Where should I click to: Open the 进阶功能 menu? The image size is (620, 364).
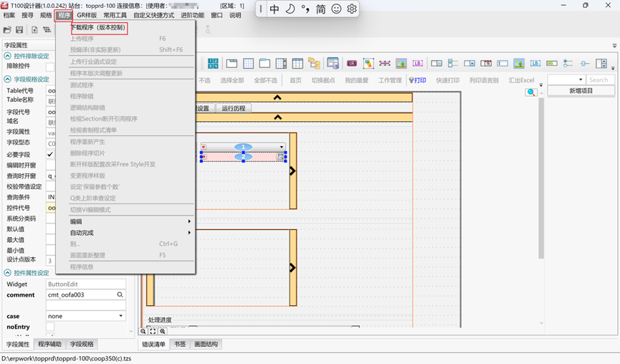193,15
